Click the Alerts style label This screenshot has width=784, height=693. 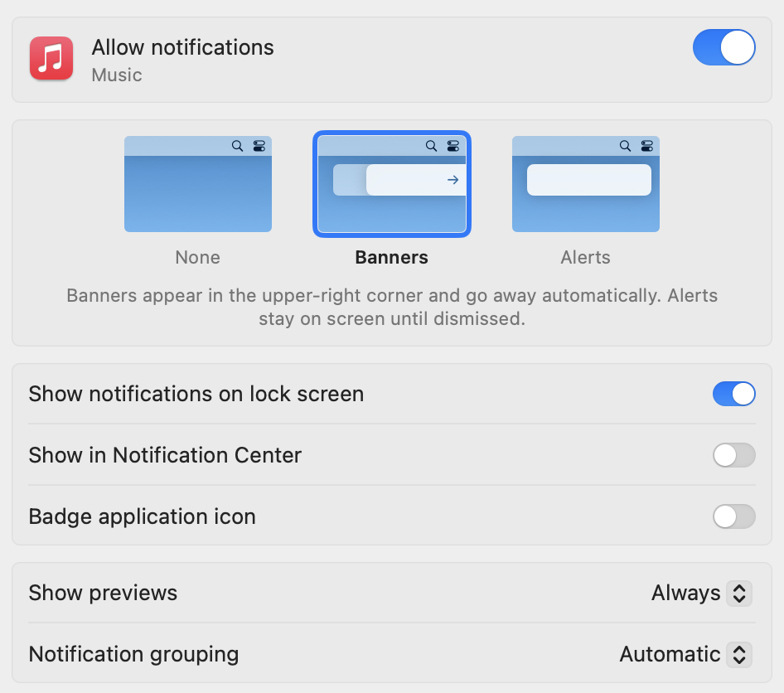click(585, 258)
